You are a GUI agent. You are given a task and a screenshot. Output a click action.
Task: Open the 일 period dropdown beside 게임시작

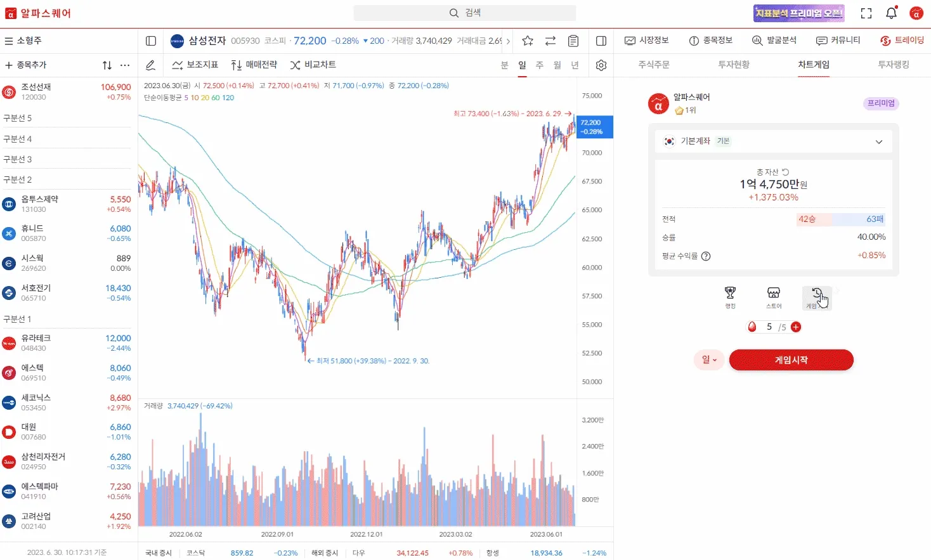point(709,360)
